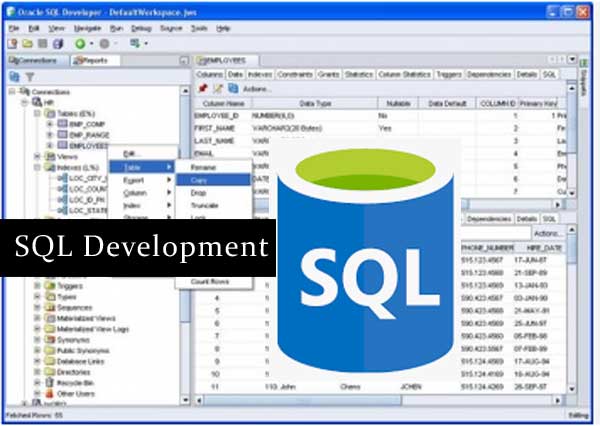
Task: Select the Columns tab
Action: (x=209, y=75)
